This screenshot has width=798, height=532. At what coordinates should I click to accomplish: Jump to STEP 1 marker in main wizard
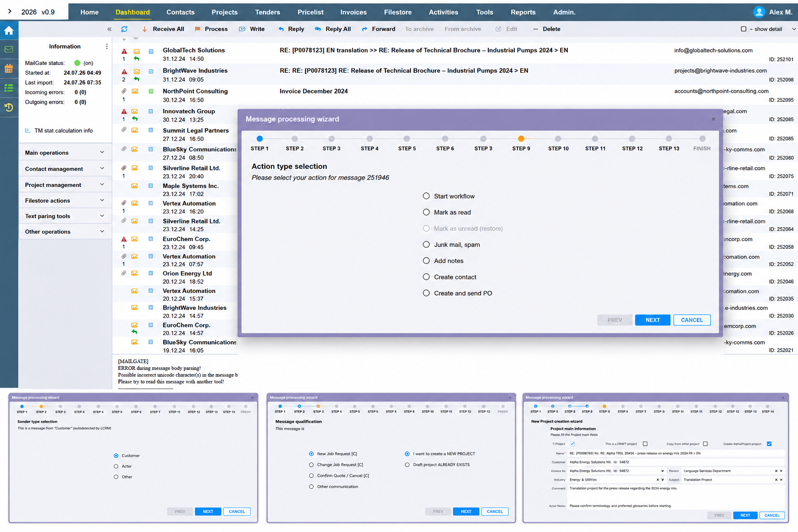(260, 139)
